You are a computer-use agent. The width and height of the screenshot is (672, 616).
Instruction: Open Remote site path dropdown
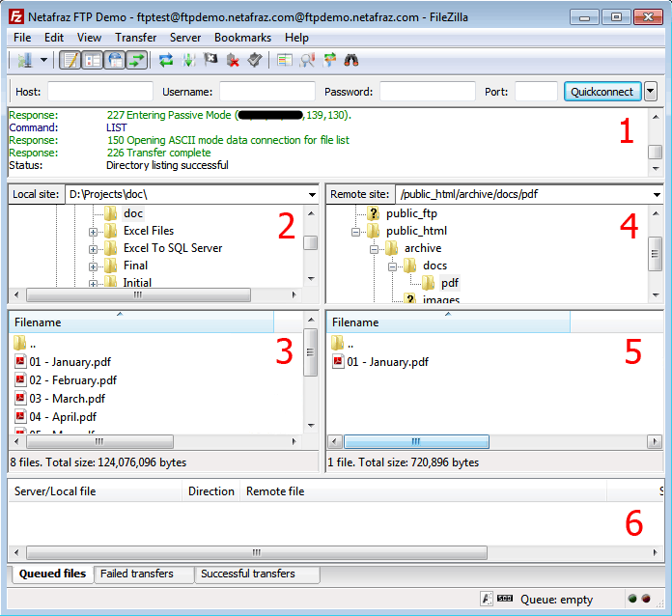pyautogui.click(x=657, y=195)
